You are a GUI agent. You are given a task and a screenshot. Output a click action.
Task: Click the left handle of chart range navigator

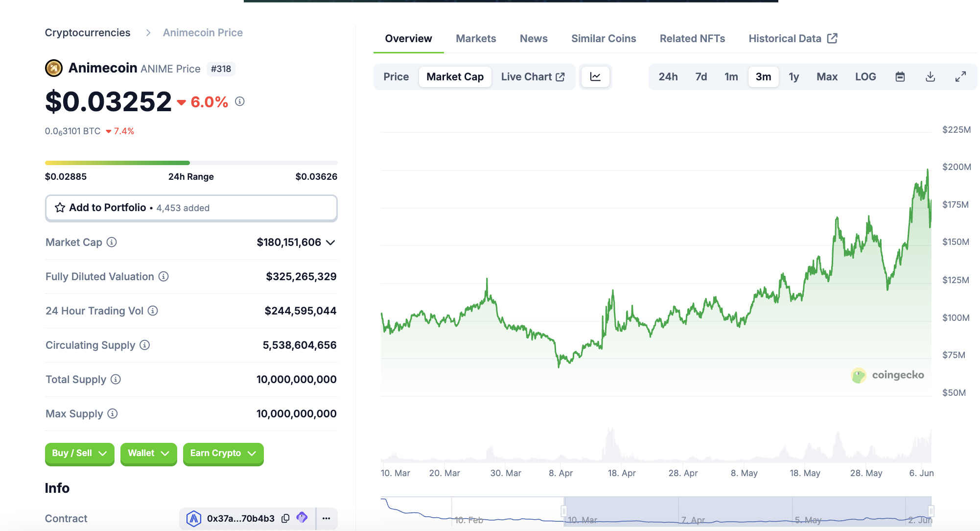(x=564, y=511)
